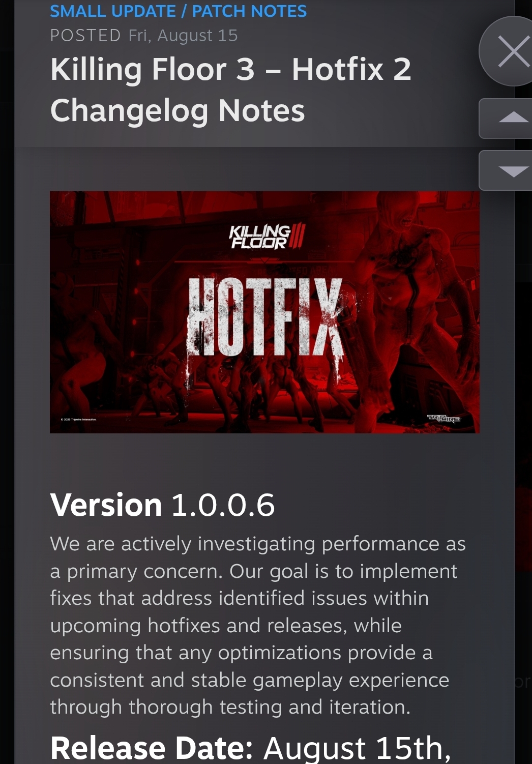The width and height of the screenshot is (532, 764).
Task: Open the SMALL UPDATE / PATCH NOTES category
Action: (178, 11)
